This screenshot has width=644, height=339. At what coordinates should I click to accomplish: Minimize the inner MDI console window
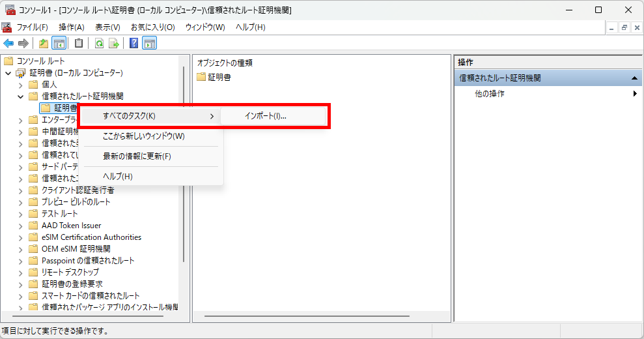[612, 27]
